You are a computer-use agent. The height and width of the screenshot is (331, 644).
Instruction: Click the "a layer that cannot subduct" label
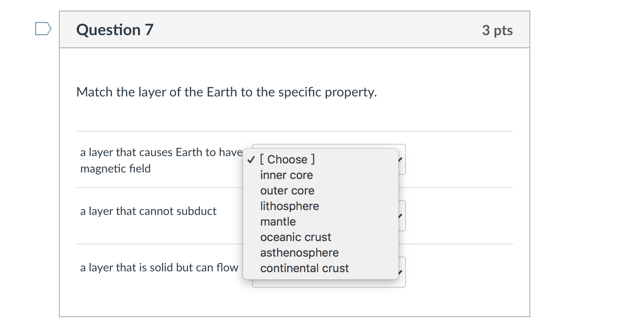[148, 211]
